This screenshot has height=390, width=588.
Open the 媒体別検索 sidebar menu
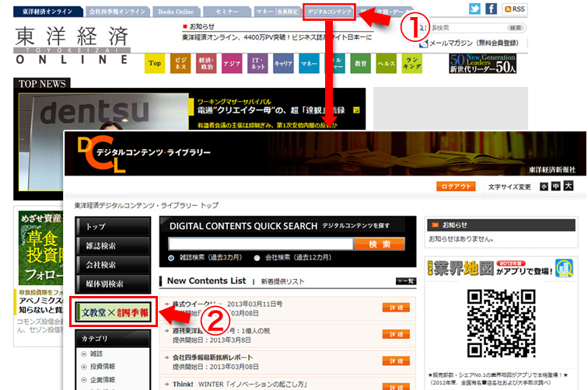[x=113, y=284]
